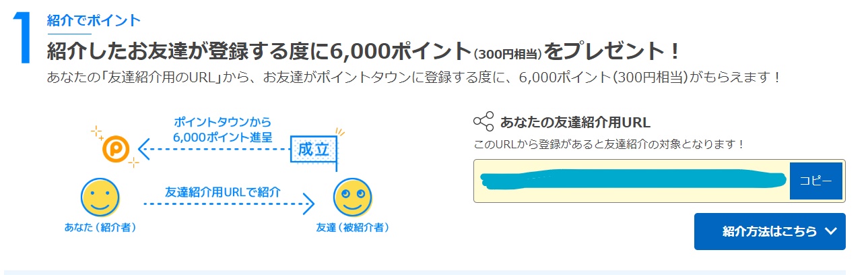The image size is (868, 275).
Task: Click the 友達（被紹介者） caption text
Action: tap(353, 228)
